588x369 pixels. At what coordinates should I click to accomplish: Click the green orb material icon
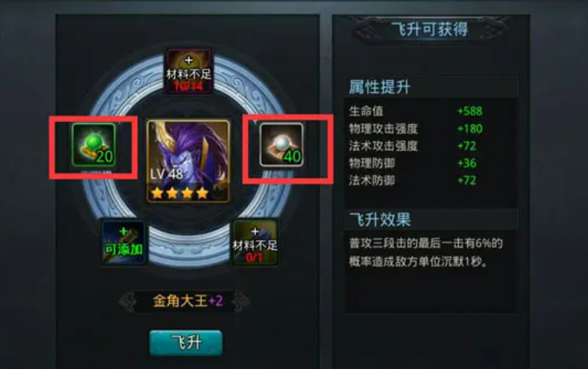click(x=94, y=145)
